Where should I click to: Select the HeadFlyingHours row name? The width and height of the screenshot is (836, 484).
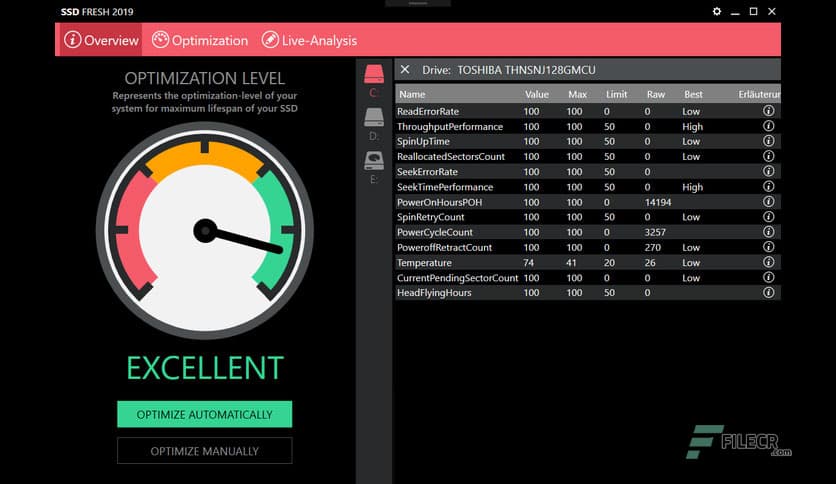434,293
